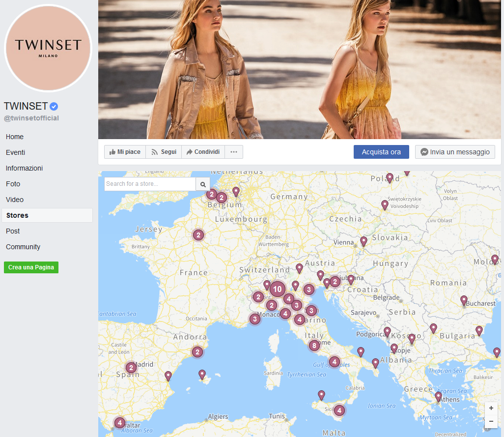Click the 10-store cluster near Milan
This screenshot has height=437, width=504.
tap(278, 289)
